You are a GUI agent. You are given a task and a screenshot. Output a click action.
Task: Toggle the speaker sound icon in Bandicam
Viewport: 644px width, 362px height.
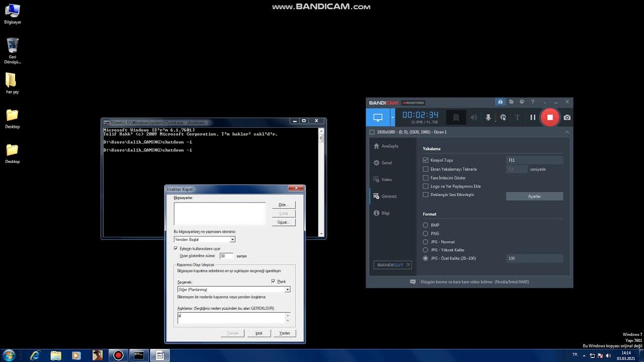tap(474, 117)
